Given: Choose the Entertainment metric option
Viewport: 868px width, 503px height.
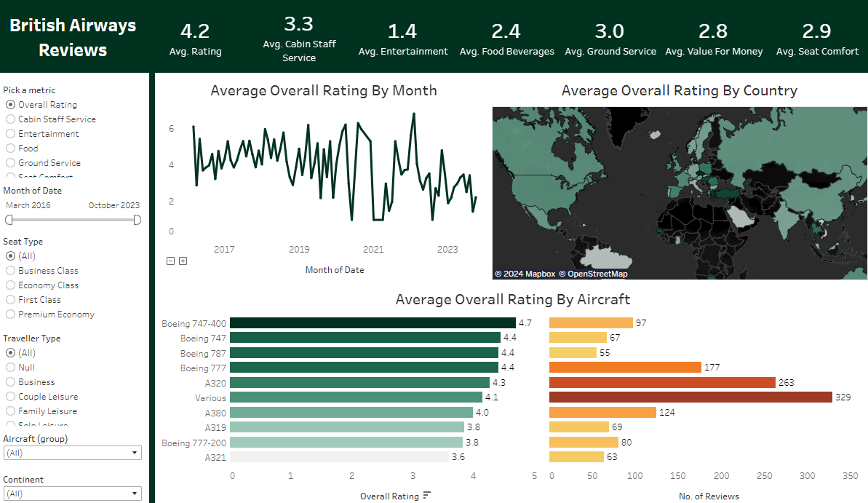Looking at the screenshot, I should pos(10,134).
